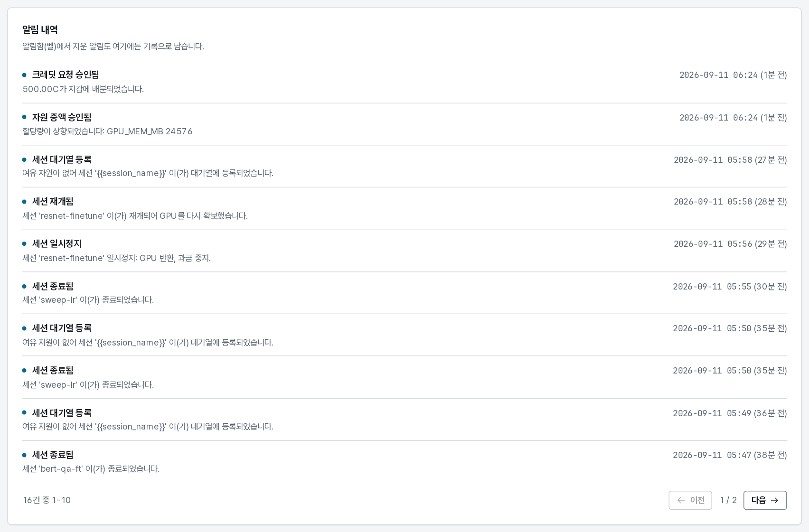Image resolution: width=809 pixels, height=532 pixels.
Task: Click 세션 대기열 등록 entry dated 05:58
Action: tap(404, 166)
